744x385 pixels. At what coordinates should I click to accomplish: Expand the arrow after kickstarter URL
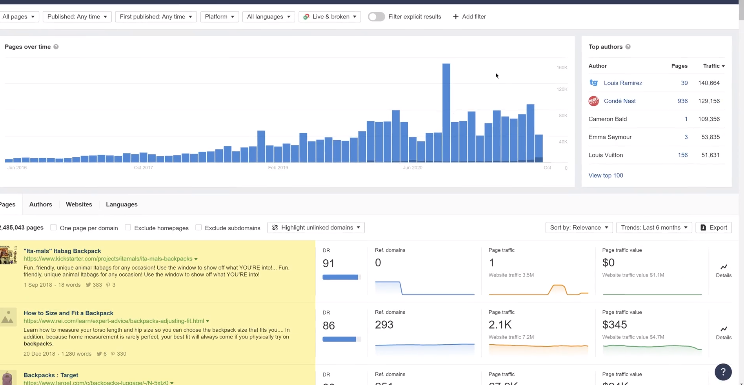[x=196, y=259]
